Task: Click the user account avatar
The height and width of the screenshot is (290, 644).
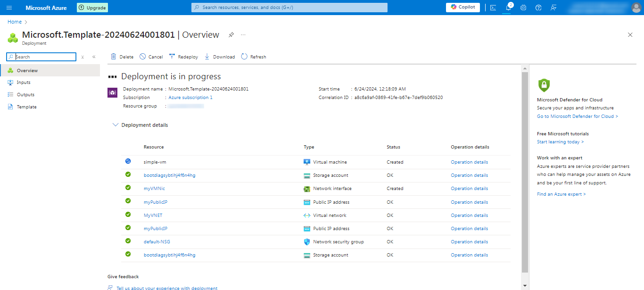Action: tap(636, 8)
